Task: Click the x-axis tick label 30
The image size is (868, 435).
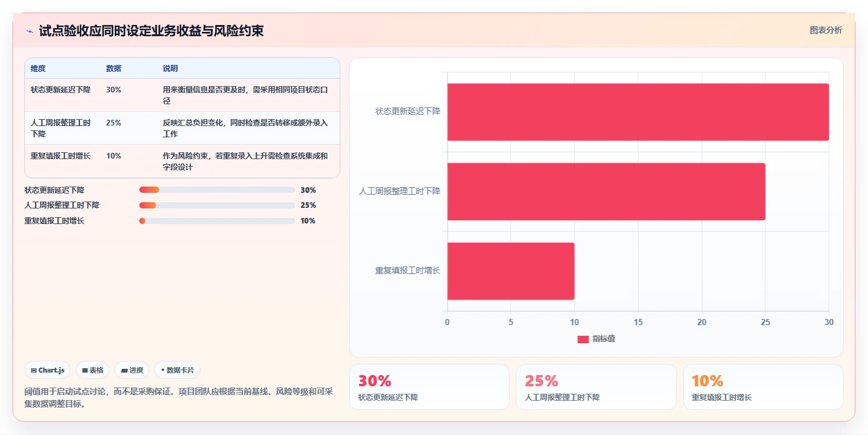Action: tap(829, 323)
